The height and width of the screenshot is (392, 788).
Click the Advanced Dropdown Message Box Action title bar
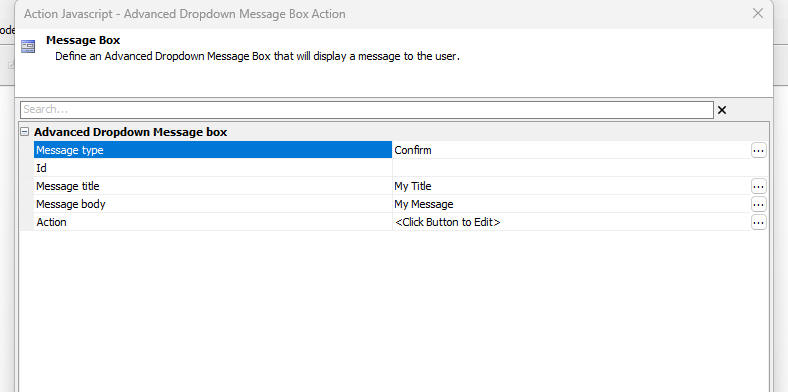tap(185, 14)
